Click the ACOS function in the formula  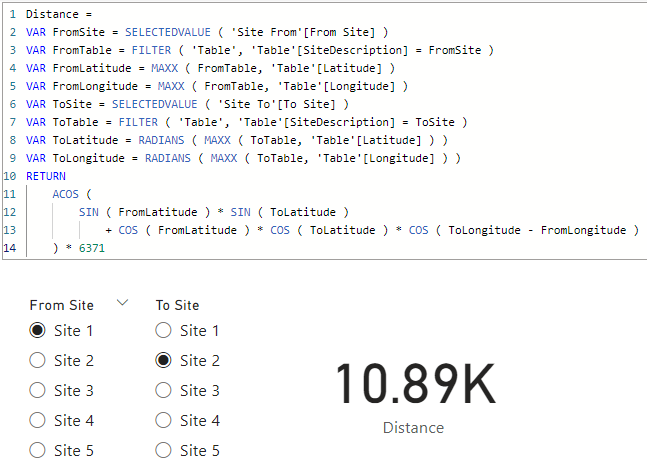coord(66,194)
